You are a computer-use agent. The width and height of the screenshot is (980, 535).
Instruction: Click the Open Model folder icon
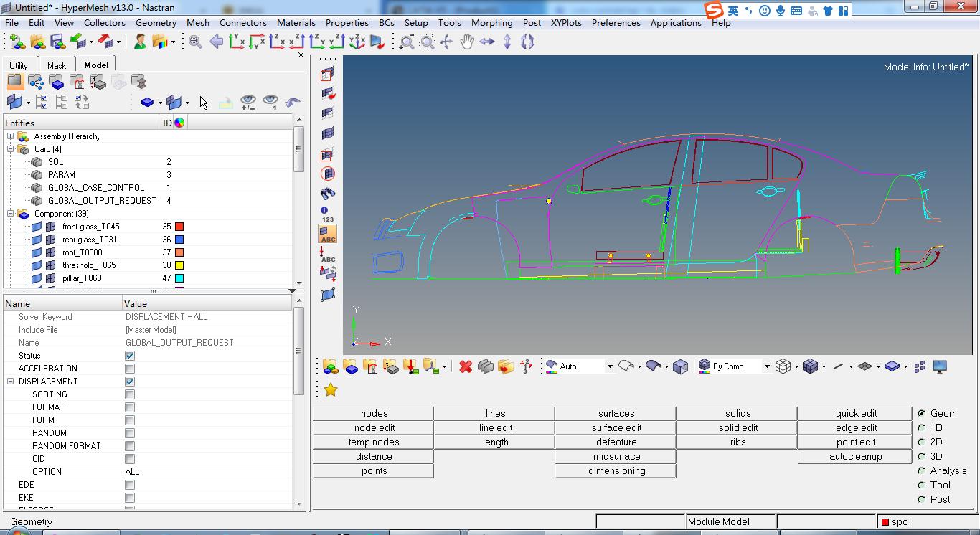click(37, 42)
